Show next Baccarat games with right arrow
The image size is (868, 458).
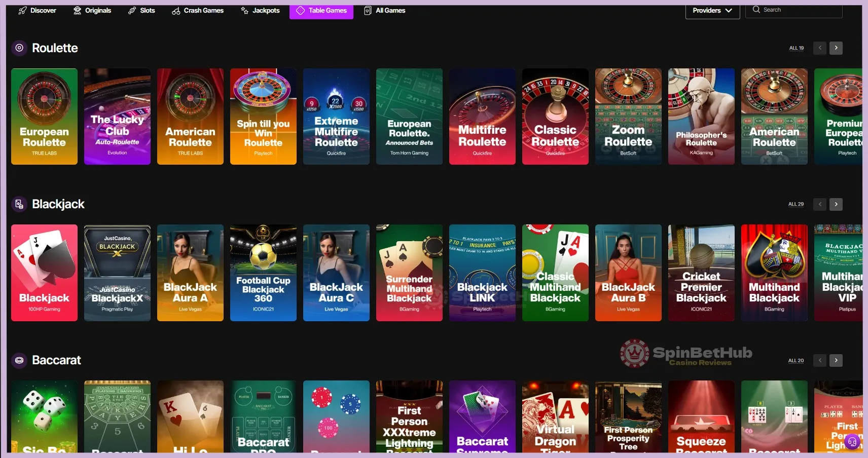point(836,360)
